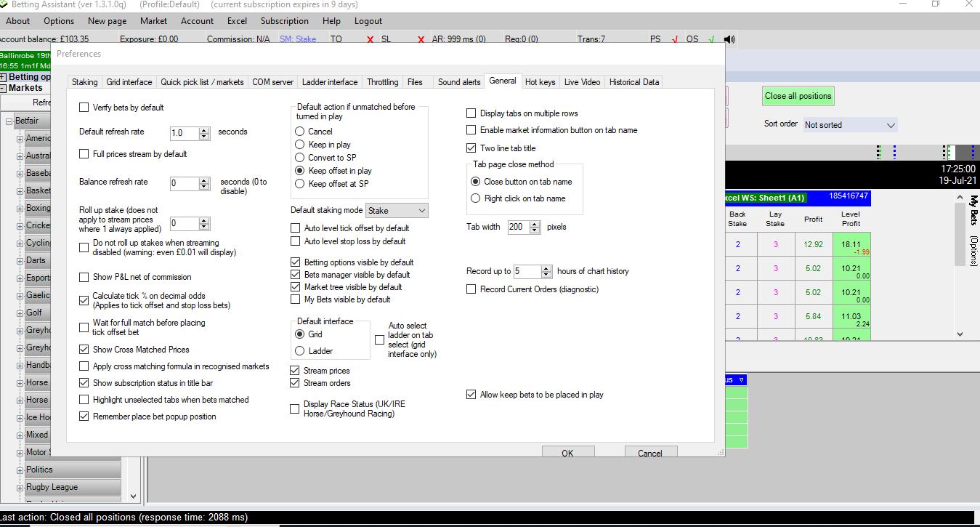
Task: Enable Full prices stream by default
Action: [84, 154]
